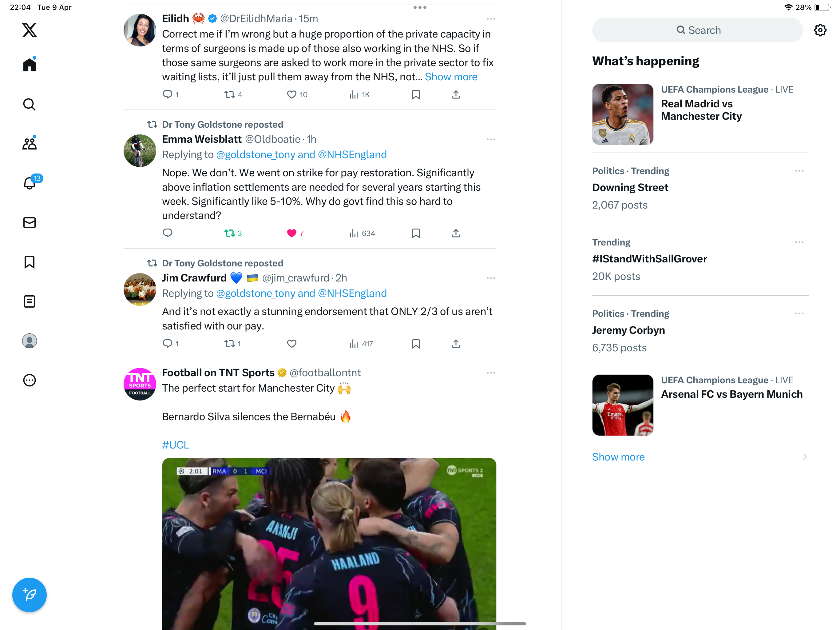Show more trends under What's happening
This screenshot has width=840, height=630.
point(618,457)
